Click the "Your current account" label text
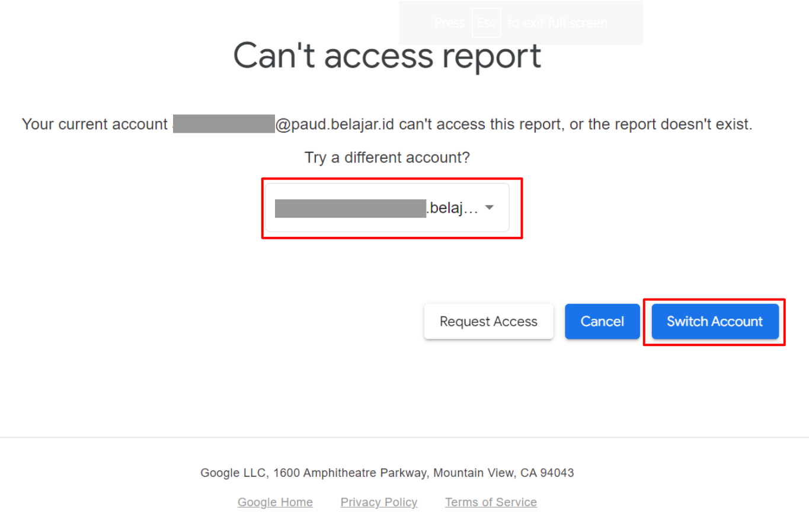This screenshot has height=532, width=809. tap(95, 124)
